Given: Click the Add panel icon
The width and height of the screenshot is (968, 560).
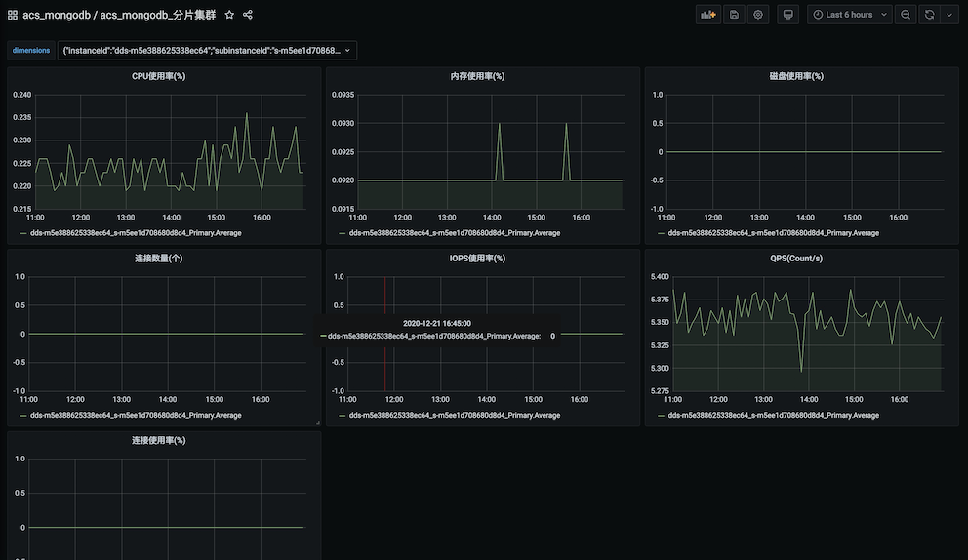Looking at the screenshot, I should pyautogui.click(x=707, y=15).
